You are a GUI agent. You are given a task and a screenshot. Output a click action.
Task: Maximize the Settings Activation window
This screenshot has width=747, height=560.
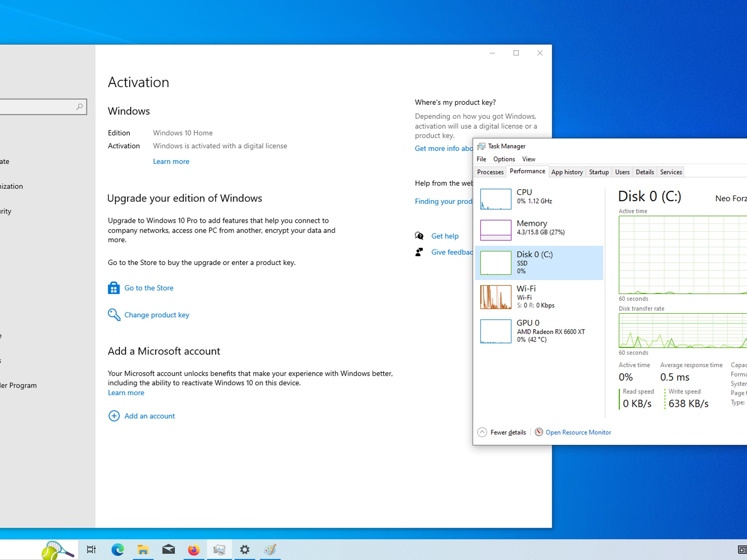click(x=516, y=53)
